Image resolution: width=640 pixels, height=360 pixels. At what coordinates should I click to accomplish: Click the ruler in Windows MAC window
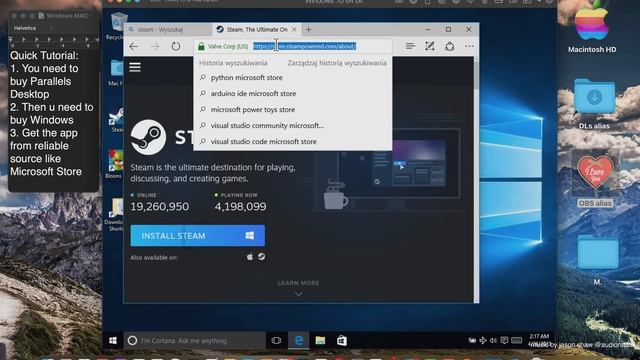[x=53, y=41]
